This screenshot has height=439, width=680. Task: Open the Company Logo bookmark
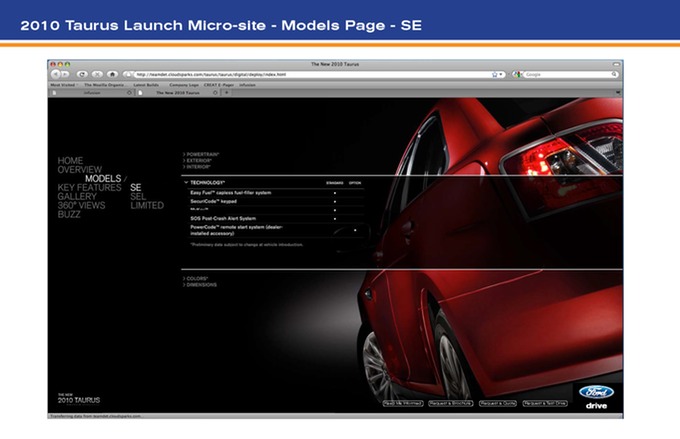(184, 85)
